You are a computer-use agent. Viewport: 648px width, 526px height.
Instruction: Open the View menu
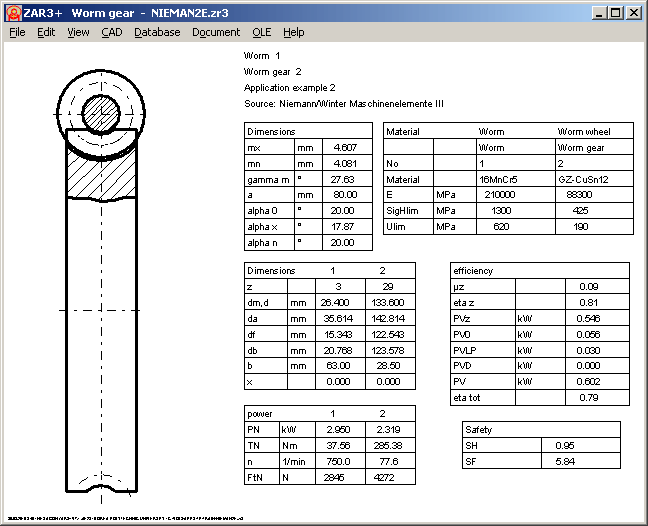pos(78,32)
